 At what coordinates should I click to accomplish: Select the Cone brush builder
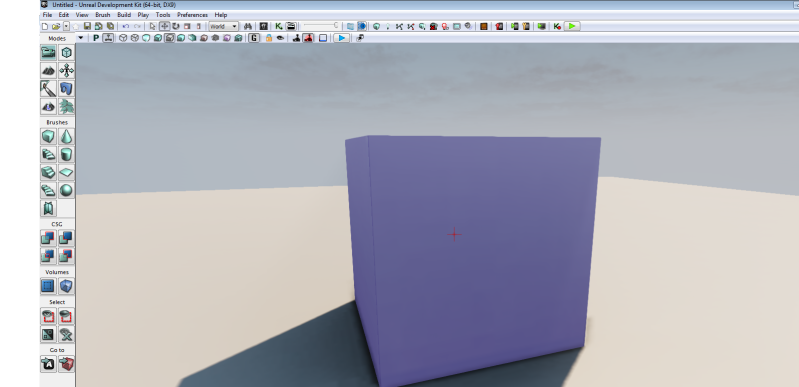pos(66,137)
